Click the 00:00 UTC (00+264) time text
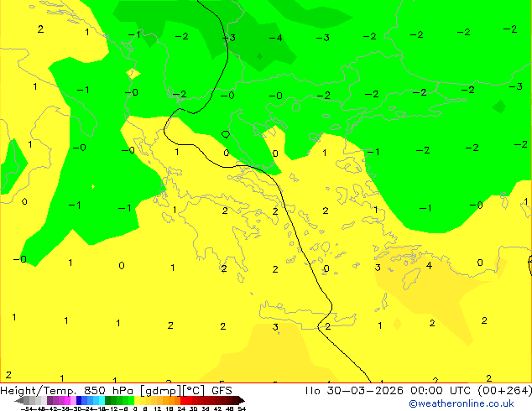532x411 pixels. [x=471, y=391]
